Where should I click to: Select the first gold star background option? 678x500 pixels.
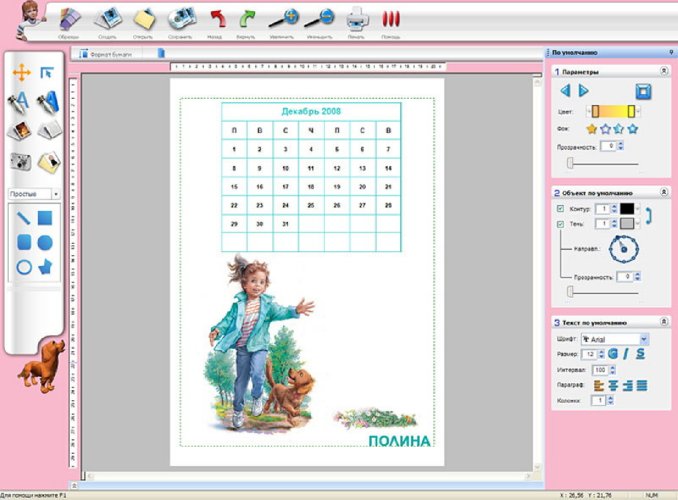coord(591,128)
